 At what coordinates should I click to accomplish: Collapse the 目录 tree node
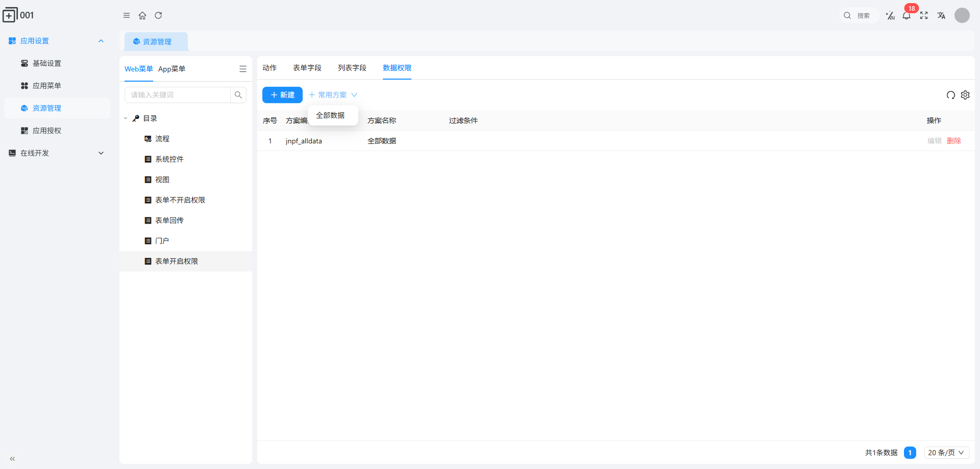[x=126, y=118]
